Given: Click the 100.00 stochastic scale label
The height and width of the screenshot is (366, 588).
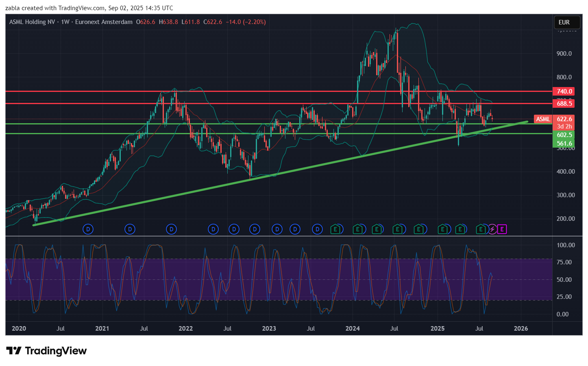Looking at the screenshot, I should pos(566,245).
